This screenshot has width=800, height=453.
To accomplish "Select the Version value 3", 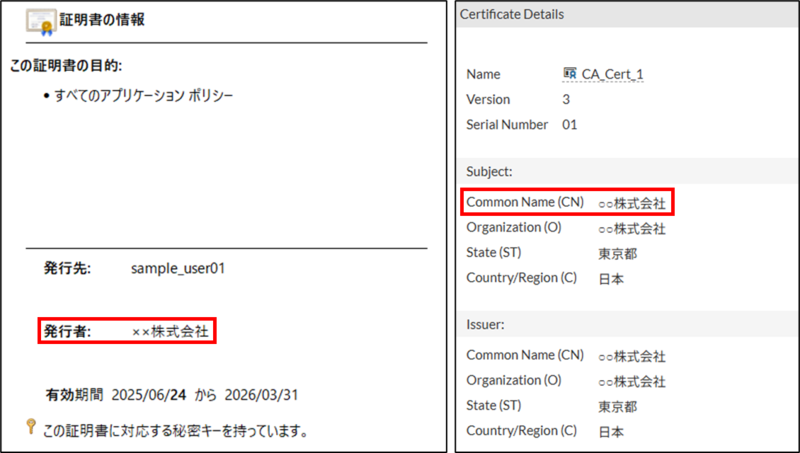I will click(566, 99).
